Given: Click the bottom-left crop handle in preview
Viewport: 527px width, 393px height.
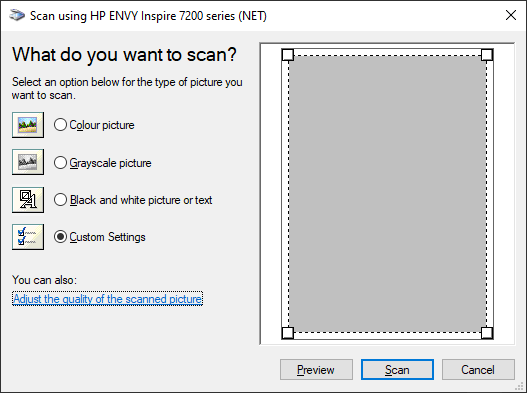Looking at the screenshot, I should click(x=288, y=333).
